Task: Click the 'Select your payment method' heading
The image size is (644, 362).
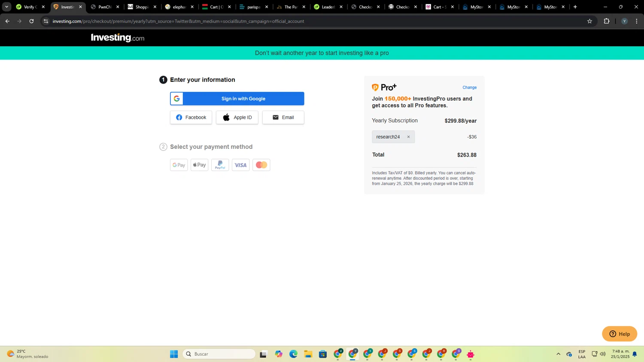Action: (211, 147)
